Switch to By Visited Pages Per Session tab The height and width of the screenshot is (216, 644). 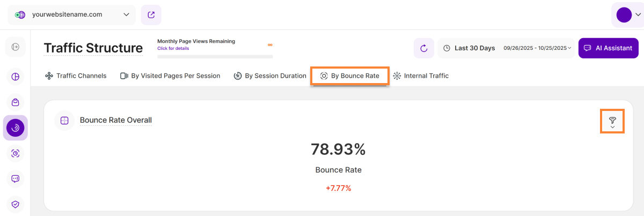(x=170, y=76)
